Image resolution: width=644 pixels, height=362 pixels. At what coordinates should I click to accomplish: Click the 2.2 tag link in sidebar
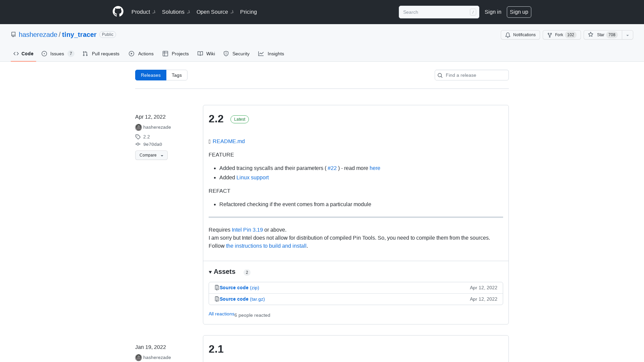point(147,137)
